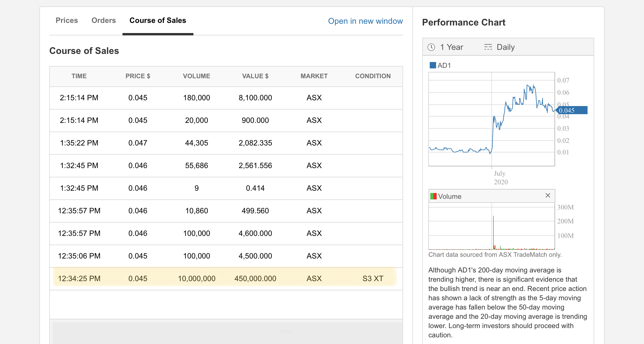This screenshot has height=344, width=644.
Task: Click the MARKET column header
Action: click(314, 76)
